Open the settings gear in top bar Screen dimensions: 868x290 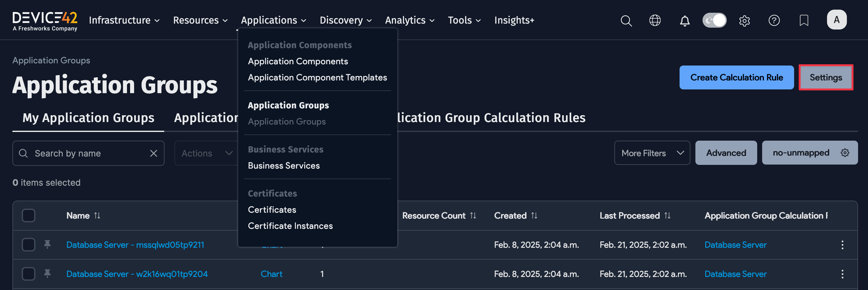pyautogui.click(x=745, y=20)
